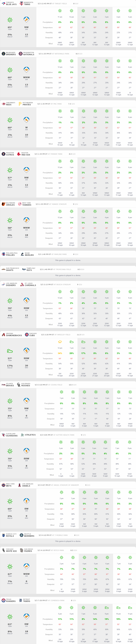The image size is (136, 644).
Task: Click the SW wind direction icon for Rangers-Tigers
Action: click(26, 616)
